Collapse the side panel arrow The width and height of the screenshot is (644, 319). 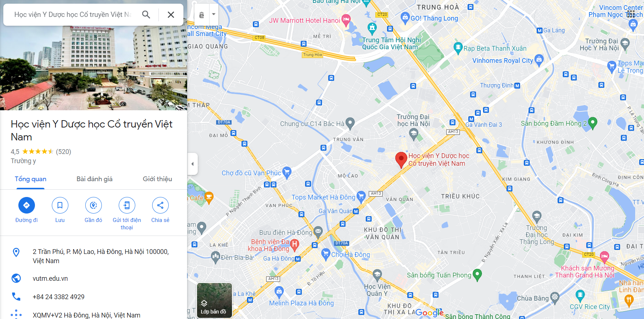(193, 164)
